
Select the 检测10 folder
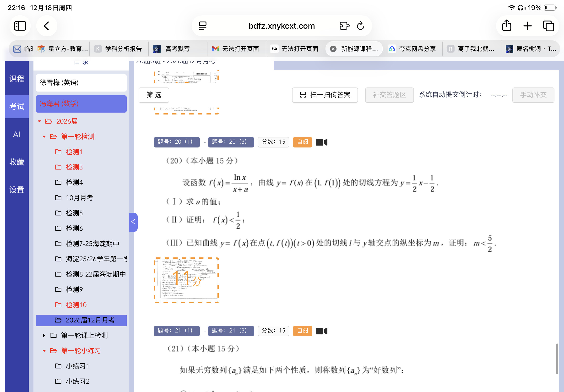click(x=76, y=305)
